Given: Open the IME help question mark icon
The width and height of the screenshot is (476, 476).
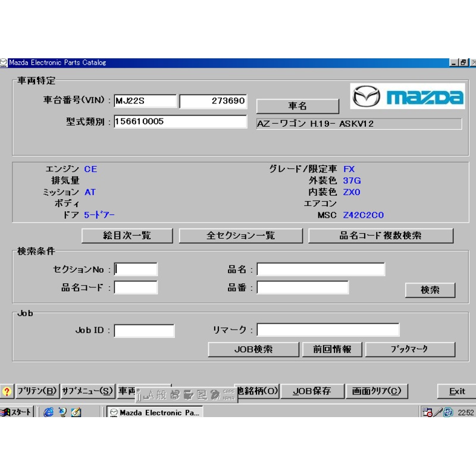Looking at the screenshot, I should click(215, 394).
